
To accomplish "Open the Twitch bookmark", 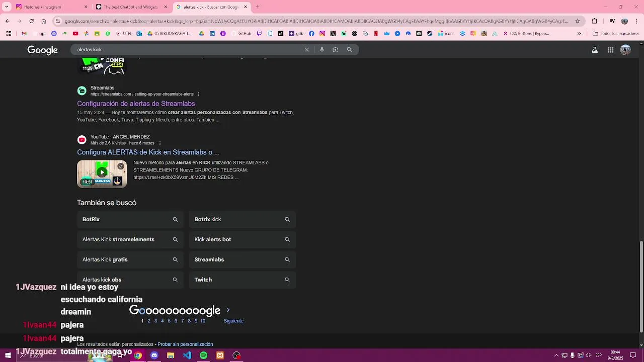I will pyautogui.click(x=259, y=34).
